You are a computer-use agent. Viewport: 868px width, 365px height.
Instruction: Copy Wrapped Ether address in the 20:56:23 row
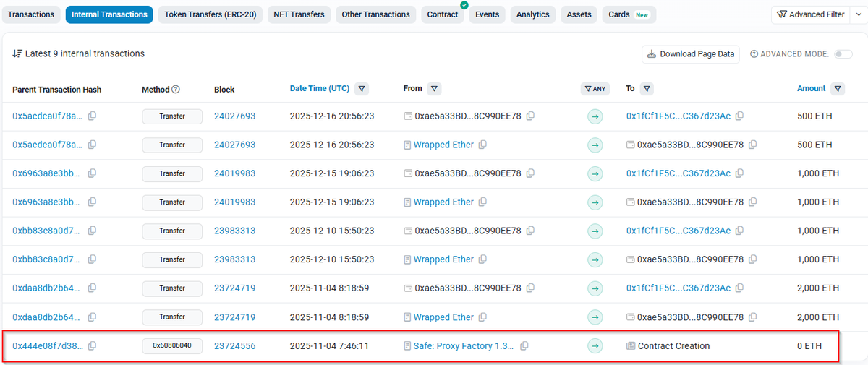(483, 145)
